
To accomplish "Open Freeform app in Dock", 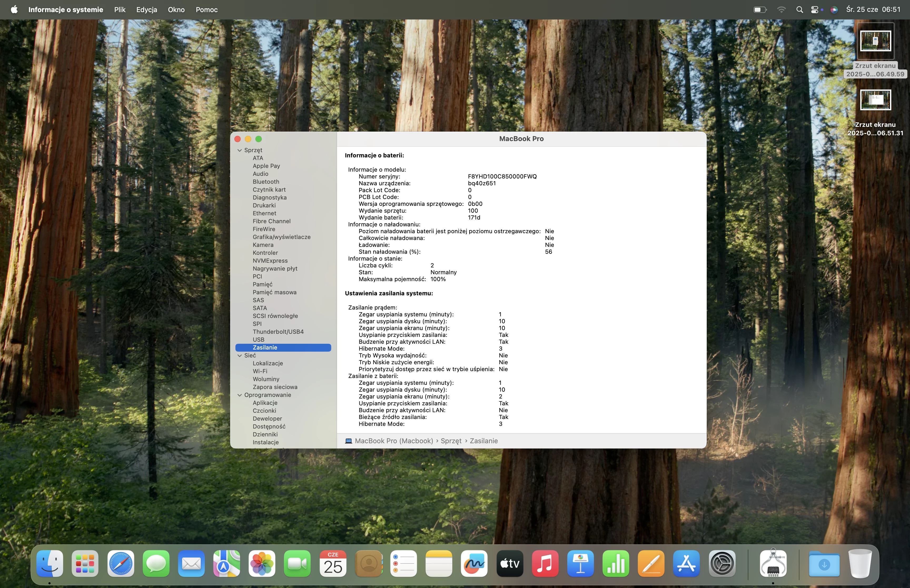I will pyautogui.click(x=474, y=564).
